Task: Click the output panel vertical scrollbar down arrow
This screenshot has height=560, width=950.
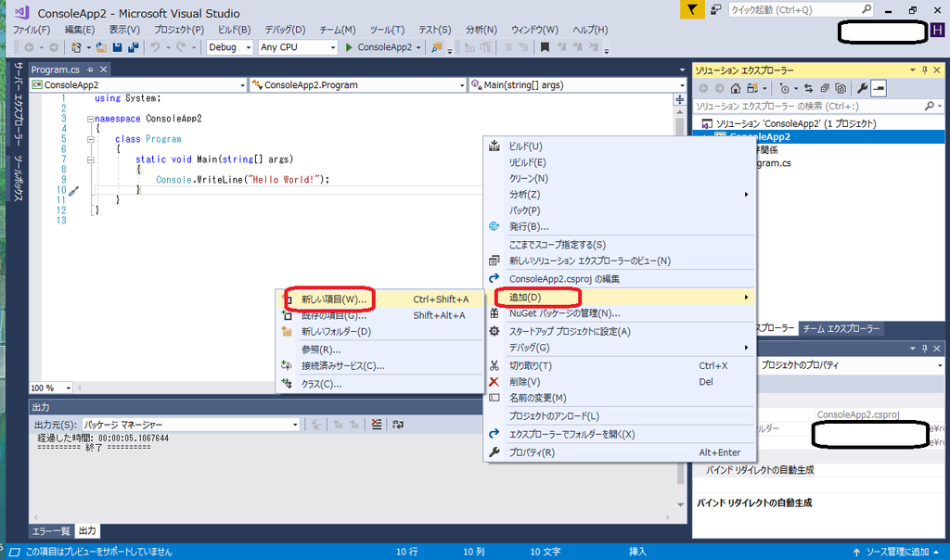Action: pos(680,504)
